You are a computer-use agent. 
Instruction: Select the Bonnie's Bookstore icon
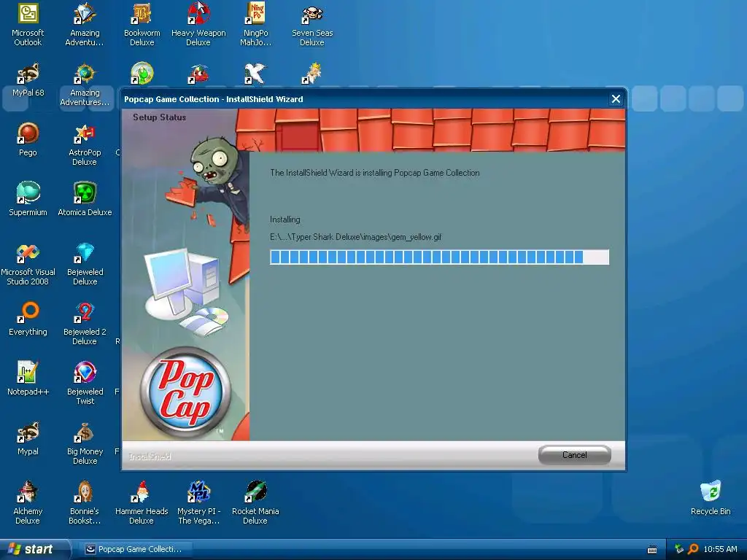point(85,503)
